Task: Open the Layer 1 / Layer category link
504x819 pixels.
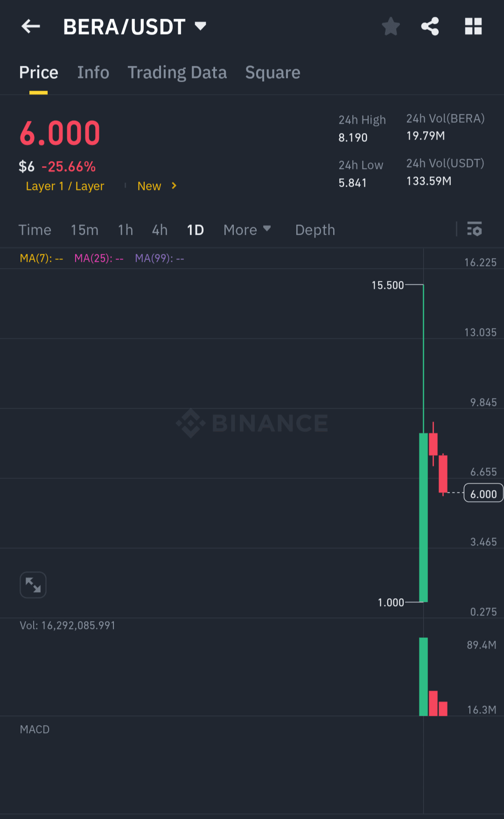Action: tap(65, 186)
